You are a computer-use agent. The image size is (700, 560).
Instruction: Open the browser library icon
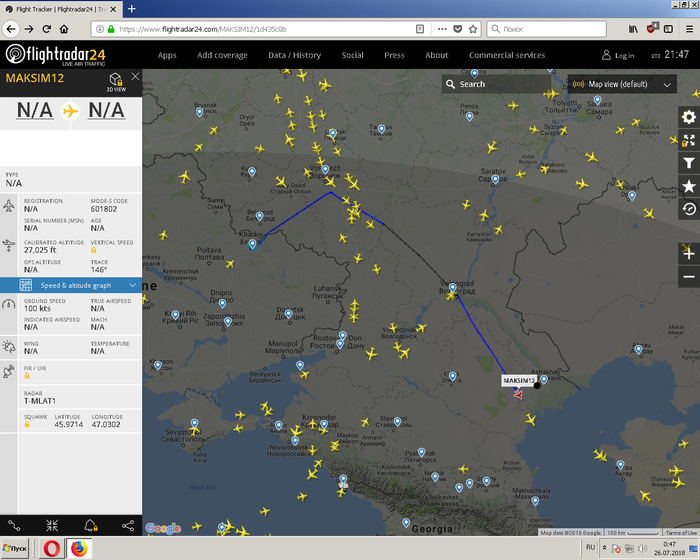pos(633,29)
